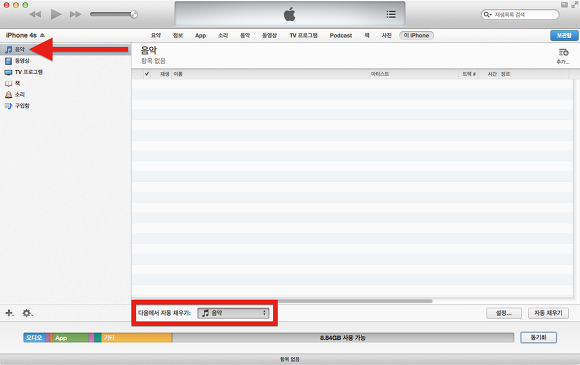
Task: Sort by 아티스트 (Artist) column header
Action: (x=414, y=74)
